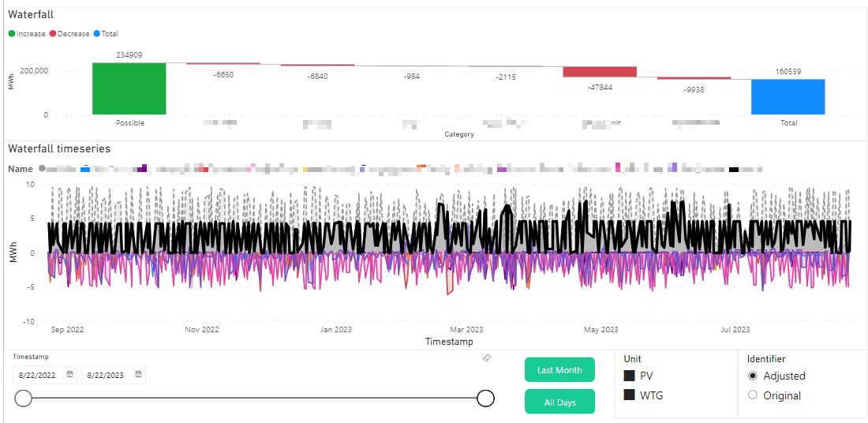Click the -6840 data label
This screenshot has width=868, height=423.
pos(318,77)
